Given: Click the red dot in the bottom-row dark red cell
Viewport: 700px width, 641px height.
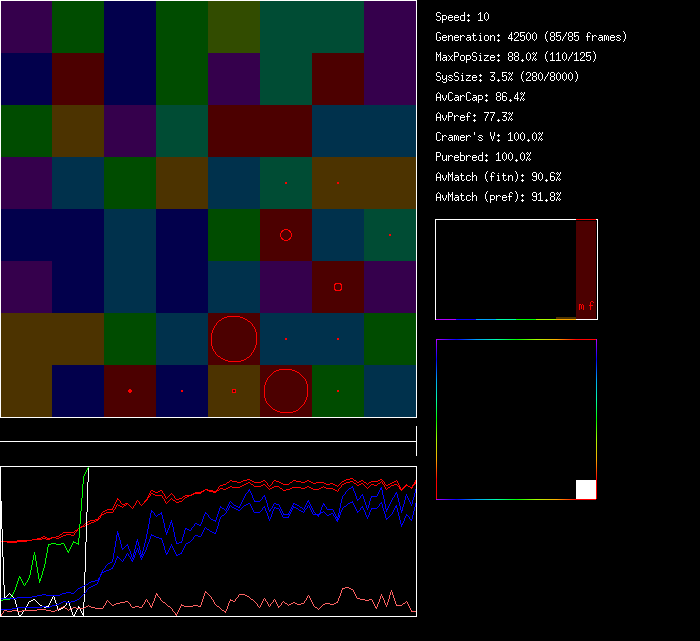Looking at the screenshot, I should [x=130, y=391].
